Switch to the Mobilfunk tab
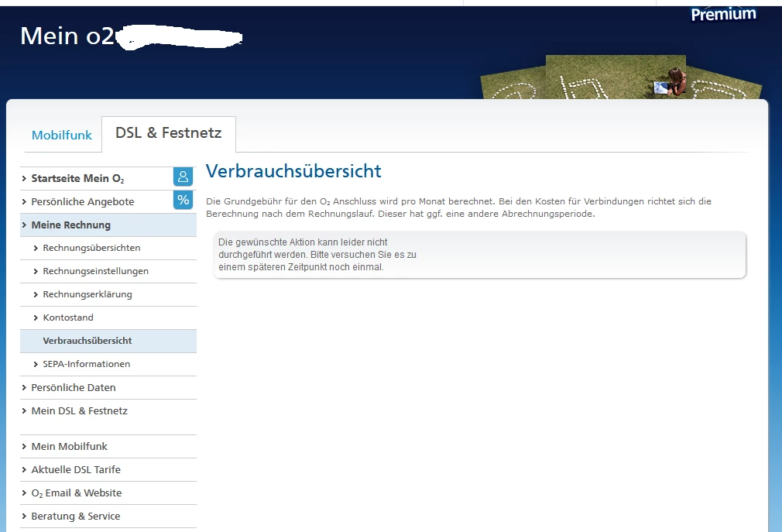The image size is (782, 532). point(62,135)
